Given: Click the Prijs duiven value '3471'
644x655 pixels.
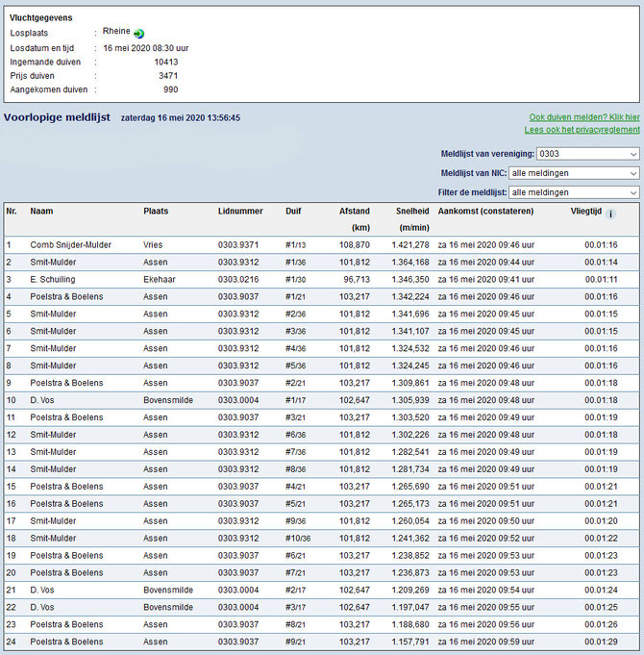Looking at the screenshot, I should (x=168, y=76).
